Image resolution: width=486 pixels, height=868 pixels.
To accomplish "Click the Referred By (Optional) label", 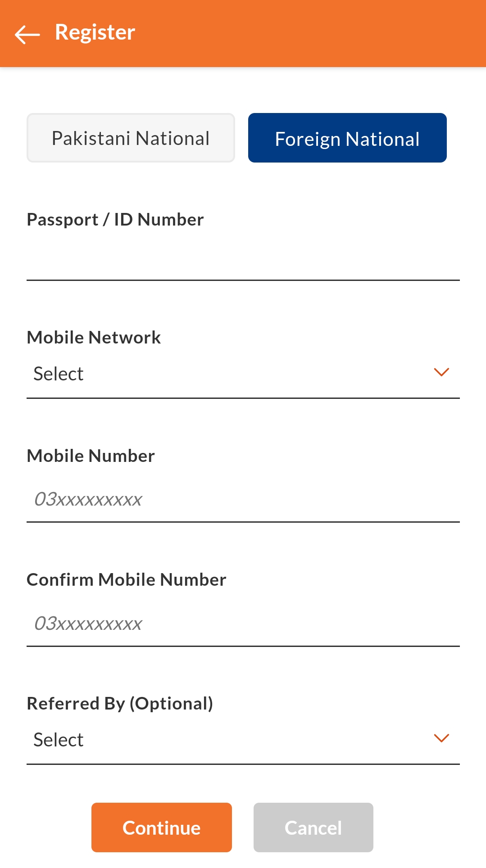I will tap(120, 704).
